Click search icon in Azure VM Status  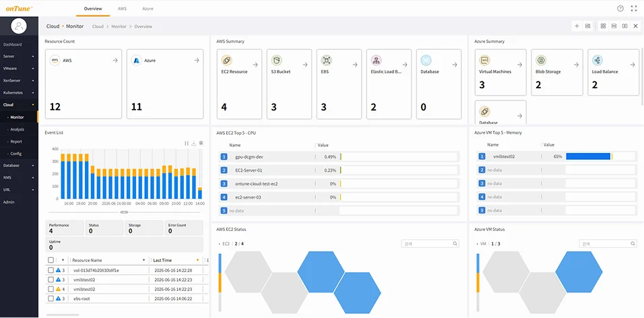pos(633,244)
